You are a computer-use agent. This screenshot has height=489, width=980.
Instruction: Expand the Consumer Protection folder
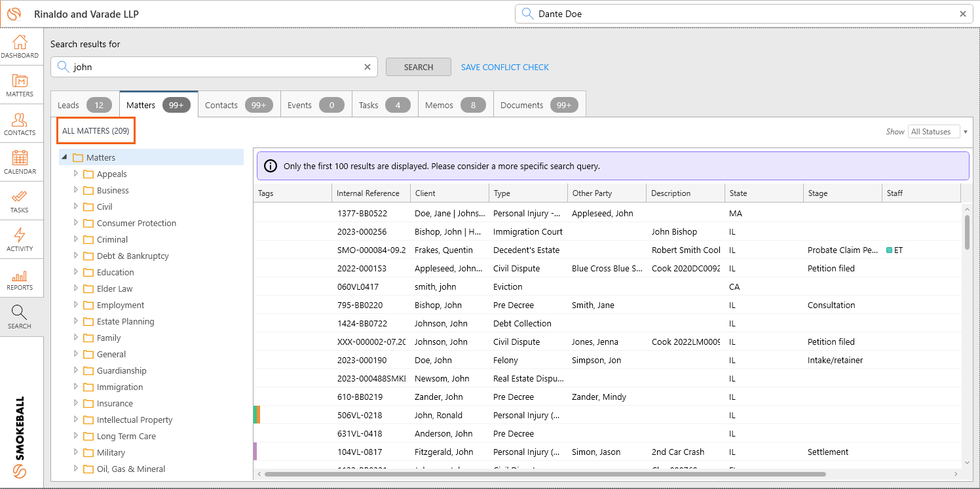(76, 223)
